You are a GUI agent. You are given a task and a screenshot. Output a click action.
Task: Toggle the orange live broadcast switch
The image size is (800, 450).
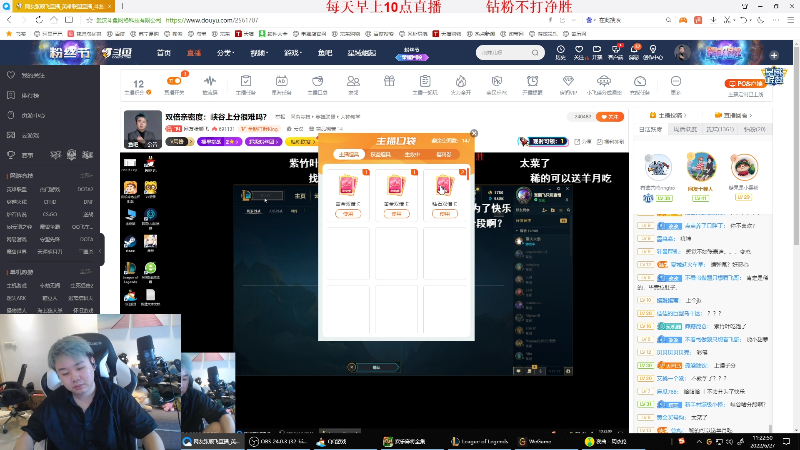(174, 81)
